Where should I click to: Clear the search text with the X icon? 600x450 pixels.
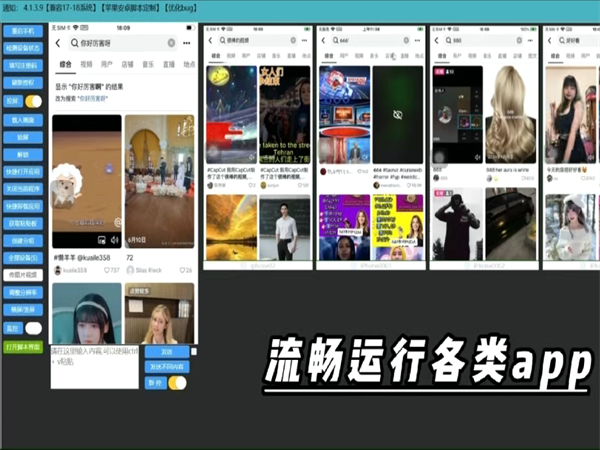pyautogui.click(x=171, y=43)
